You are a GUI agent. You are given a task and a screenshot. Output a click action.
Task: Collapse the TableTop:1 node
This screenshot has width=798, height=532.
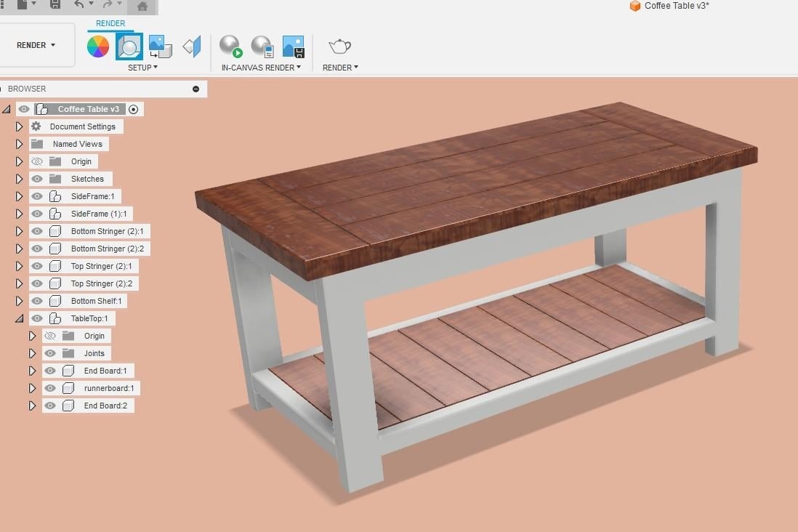[20, 318]
